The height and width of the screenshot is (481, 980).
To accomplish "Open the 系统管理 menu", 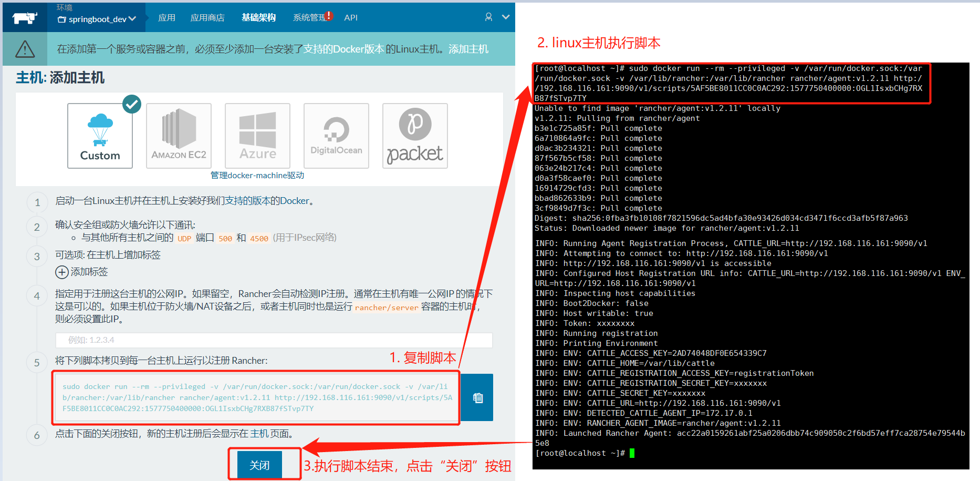I will 311,18.
